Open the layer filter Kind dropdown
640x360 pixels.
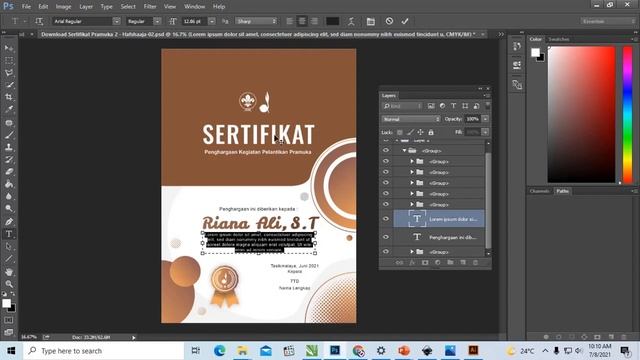pyautogui.click(x=402, y=106)
